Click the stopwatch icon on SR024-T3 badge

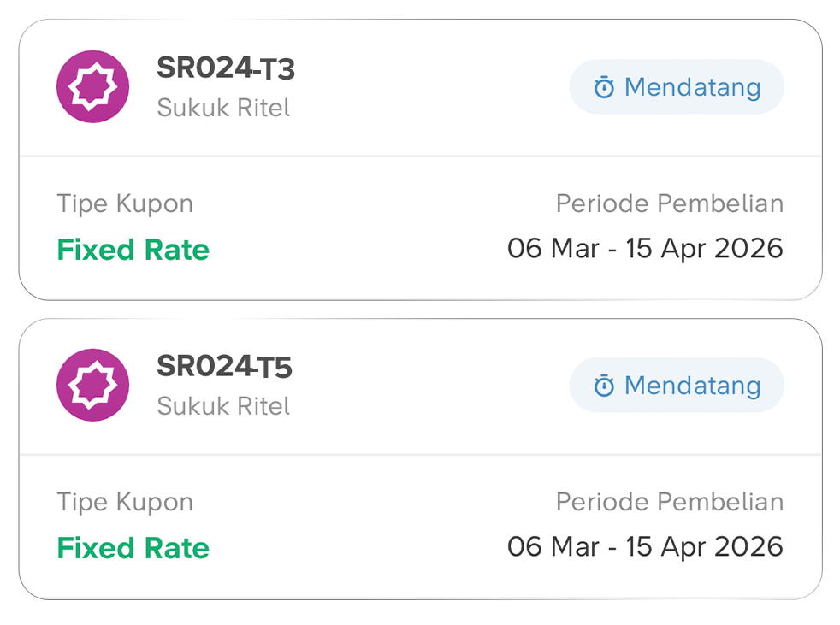(x=604, y=87)
